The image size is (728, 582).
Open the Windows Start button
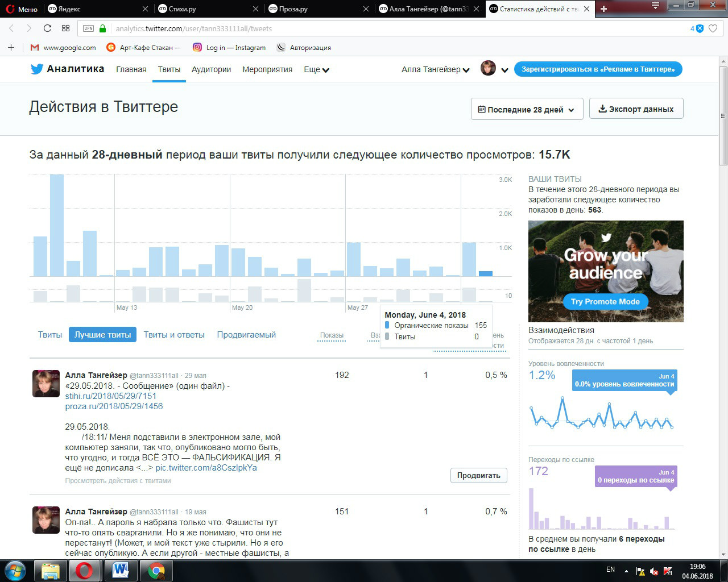(x=15, y=571)
